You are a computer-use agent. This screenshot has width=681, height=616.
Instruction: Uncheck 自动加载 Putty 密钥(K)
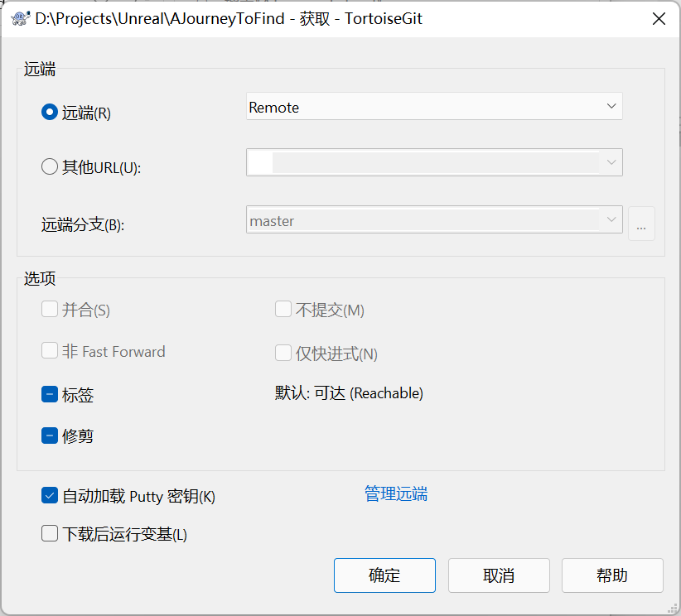tap(49, 496)
